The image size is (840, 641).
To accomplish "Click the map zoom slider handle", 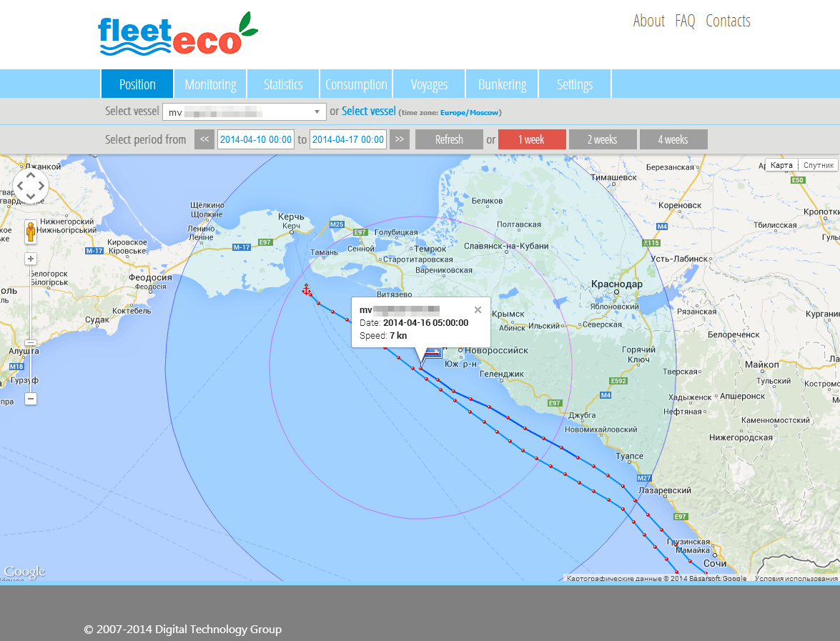I will [31, 343].
